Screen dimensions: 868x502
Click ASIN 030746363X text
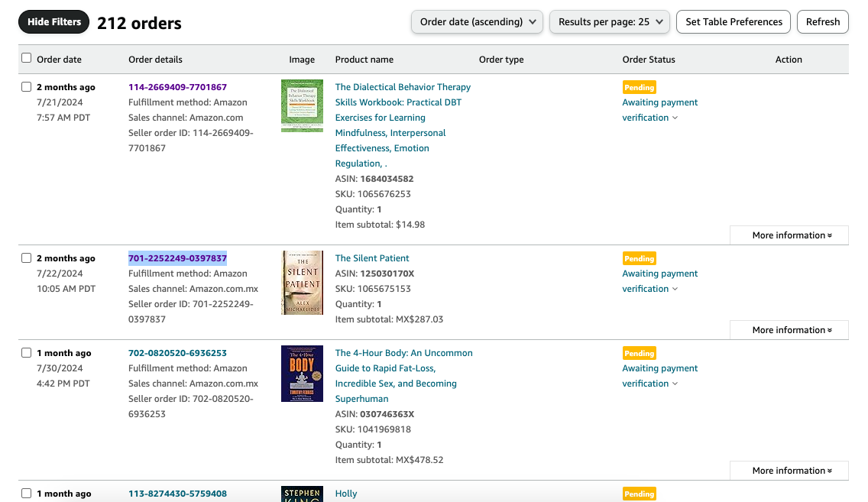click(x=374, y=414)
